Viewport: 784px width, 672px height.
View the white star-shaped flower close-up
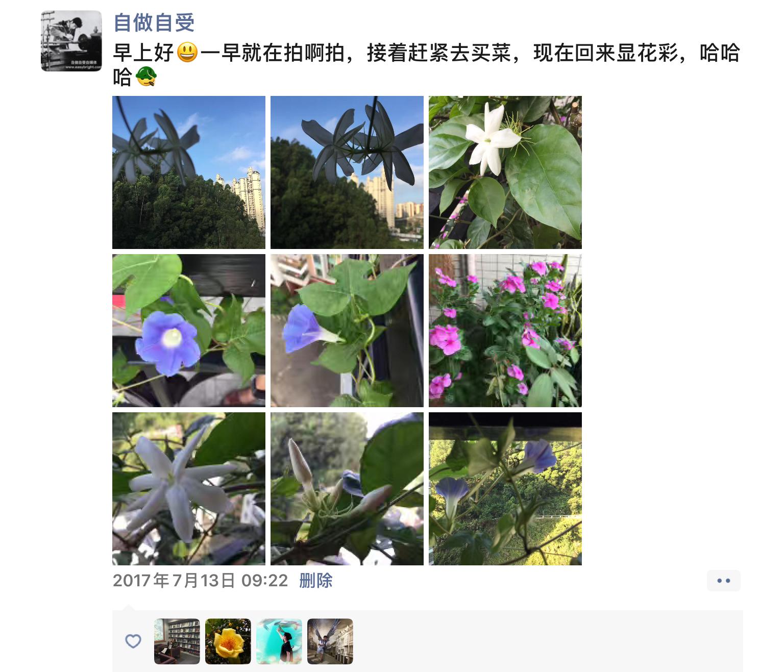coord(189,489)
